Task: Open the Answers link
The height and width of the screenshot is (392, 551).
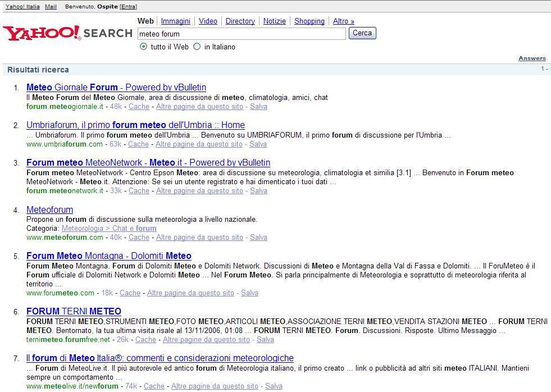Action: tap(531, 58)
